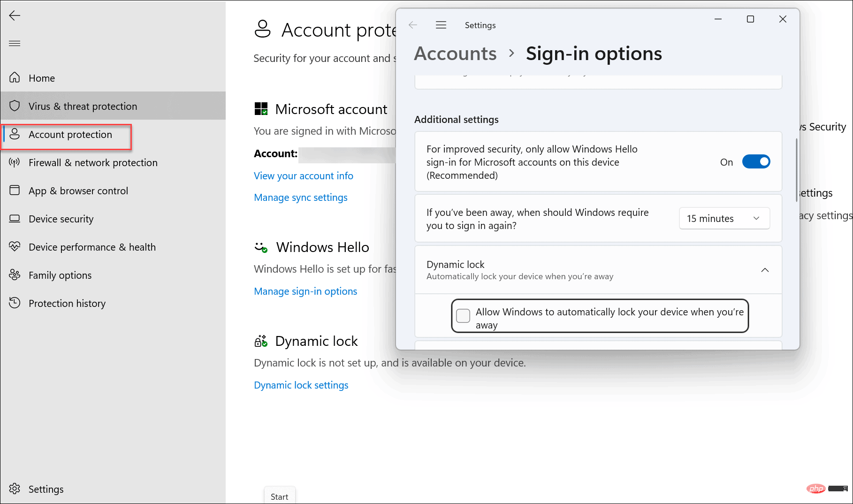Click Accounts in the breadcrumb

455,53
